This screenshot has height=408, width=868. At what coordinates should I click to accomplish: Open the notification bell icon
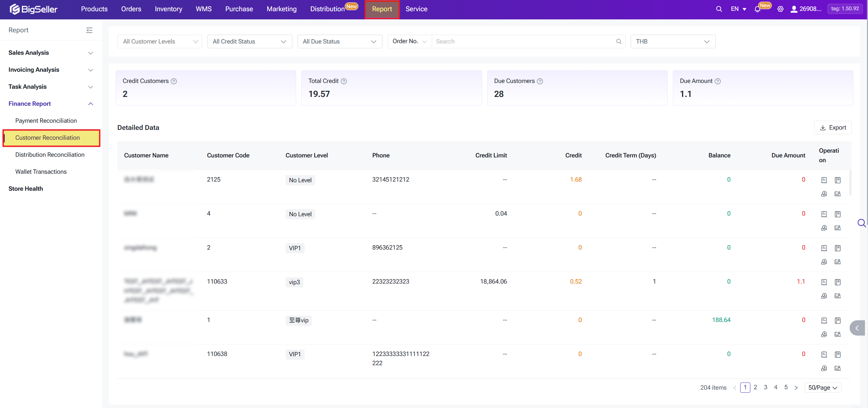click(757, 10)
